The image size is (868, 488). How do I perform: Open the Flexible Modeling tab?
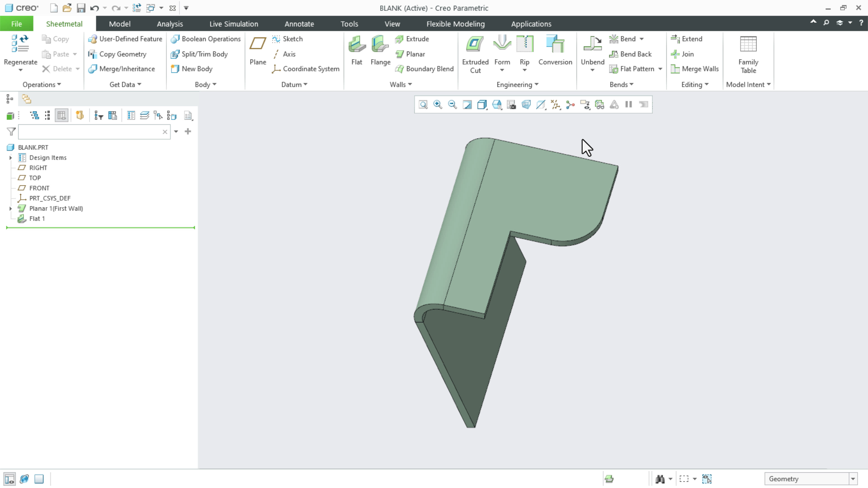(455, 24)
